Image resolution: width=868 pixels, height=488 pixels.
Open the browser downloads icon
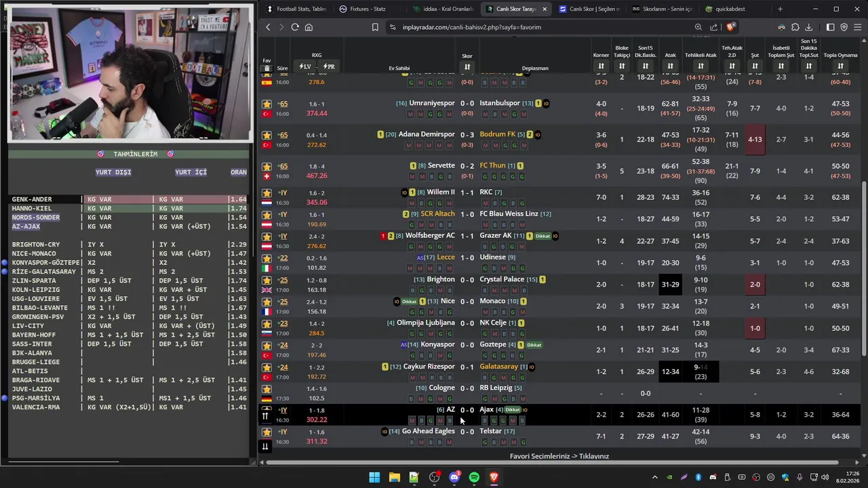pos(809,27)
